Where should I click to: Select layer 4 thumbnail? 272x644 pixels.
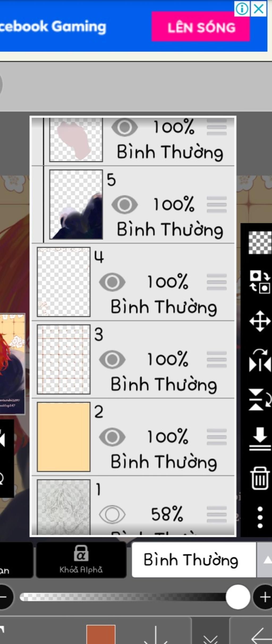click(64, 282)
